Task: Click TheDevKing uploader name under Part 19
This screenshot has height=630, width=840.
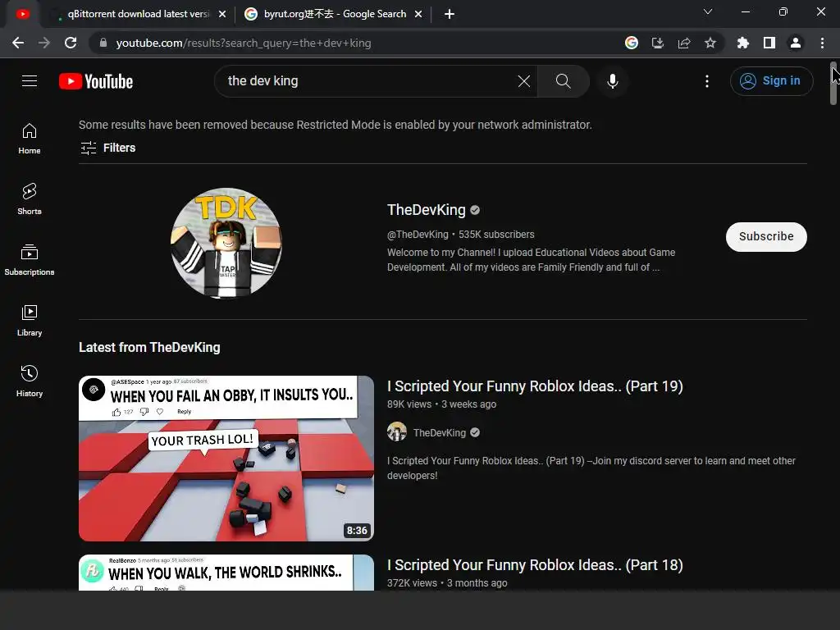Action: 440,433
